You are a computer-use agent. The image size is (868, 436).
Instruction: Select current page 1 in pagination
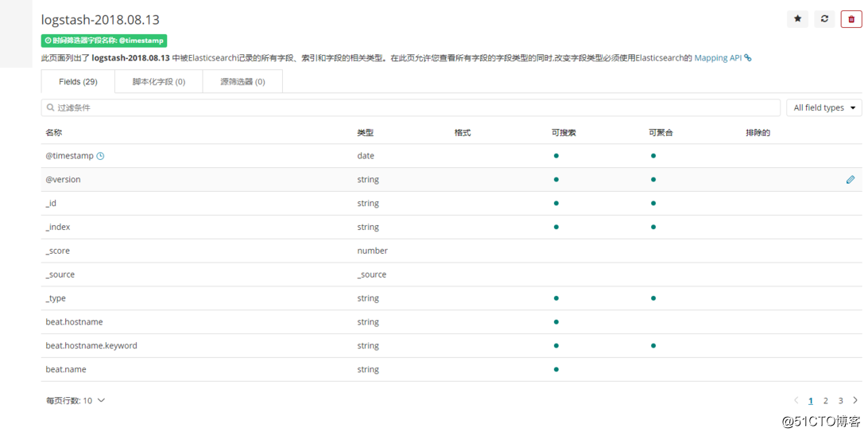pos(811,400)
